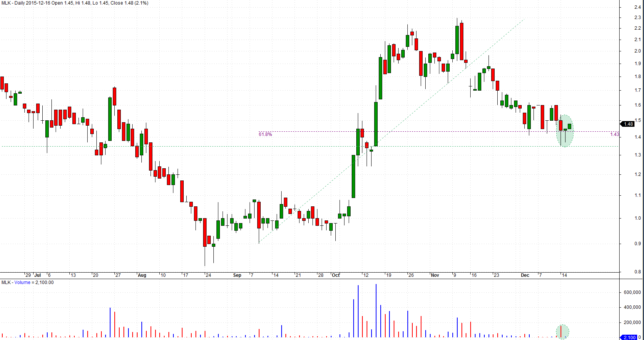Click the 2.0 price axis label
Viewport: 644px width, 340px height.
pos(638,51)
